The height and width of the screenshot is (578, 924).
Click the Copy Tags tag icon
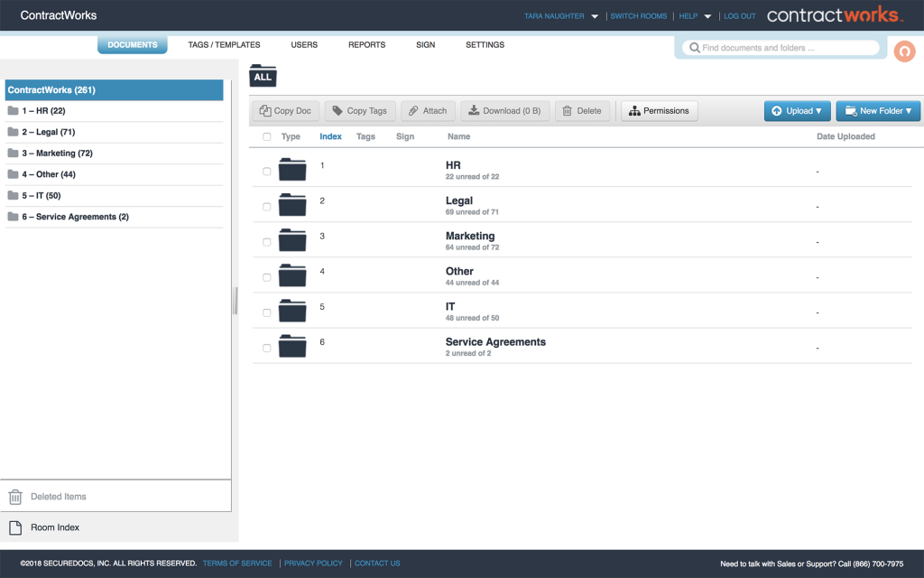click(337, 111)
